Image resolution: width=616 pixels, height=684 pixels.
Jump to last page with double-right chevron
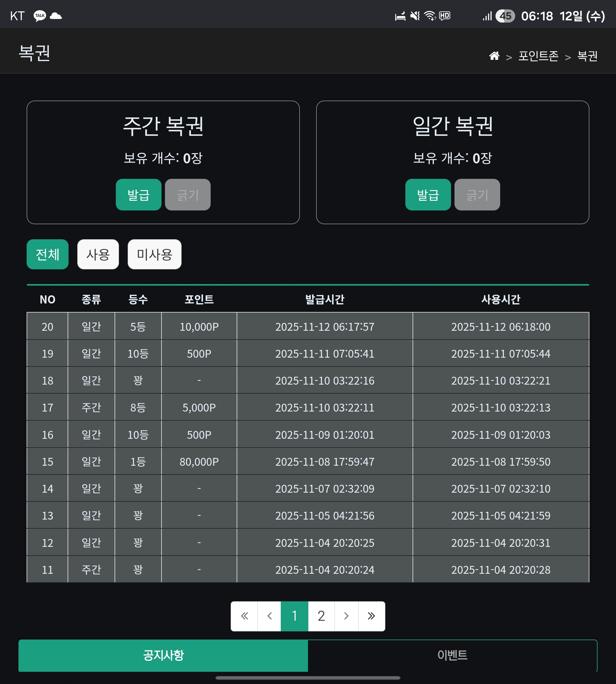pyautogui.click(x=371, y=616)
